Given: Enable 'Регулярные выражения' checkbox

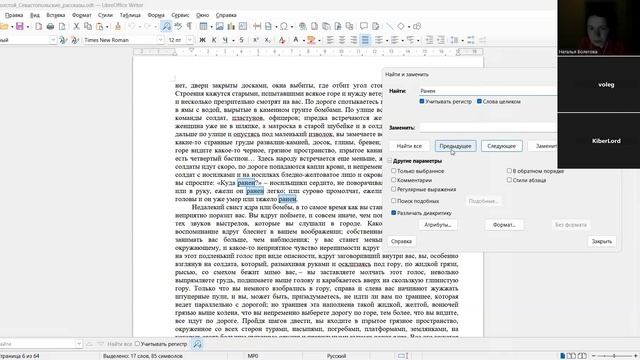Looking at the screenshot, I should [x=393, y=189].
